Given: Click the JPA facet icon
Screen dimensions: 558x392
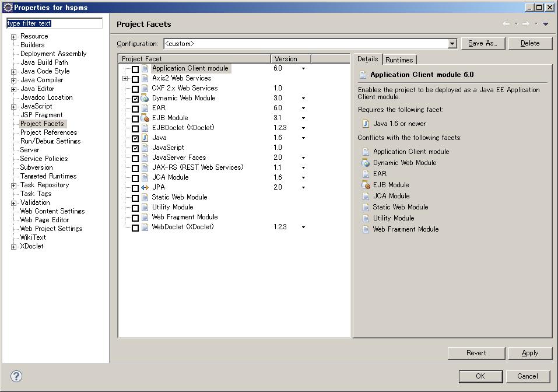Looking at the screenshot, I should [145, 187].
